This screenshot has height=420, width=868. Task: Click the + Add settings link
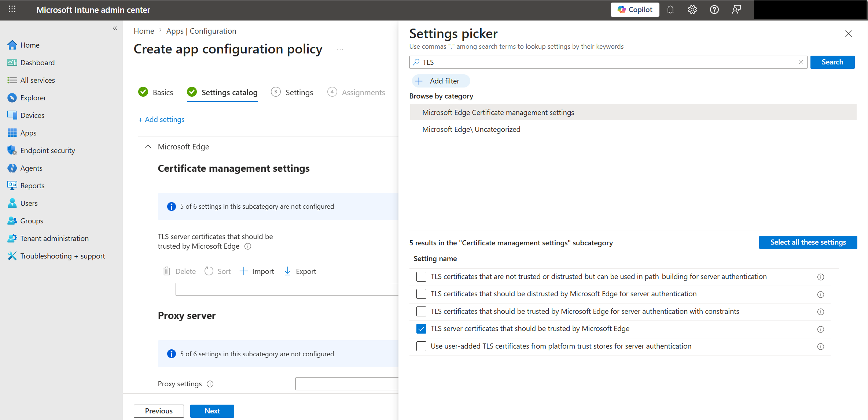tap(161, 119)
